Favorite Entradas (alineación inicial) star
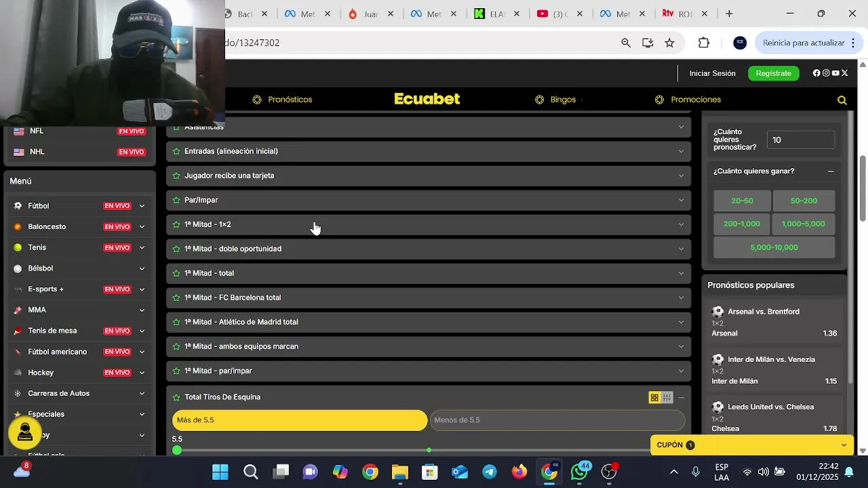 tap(176, 151)
